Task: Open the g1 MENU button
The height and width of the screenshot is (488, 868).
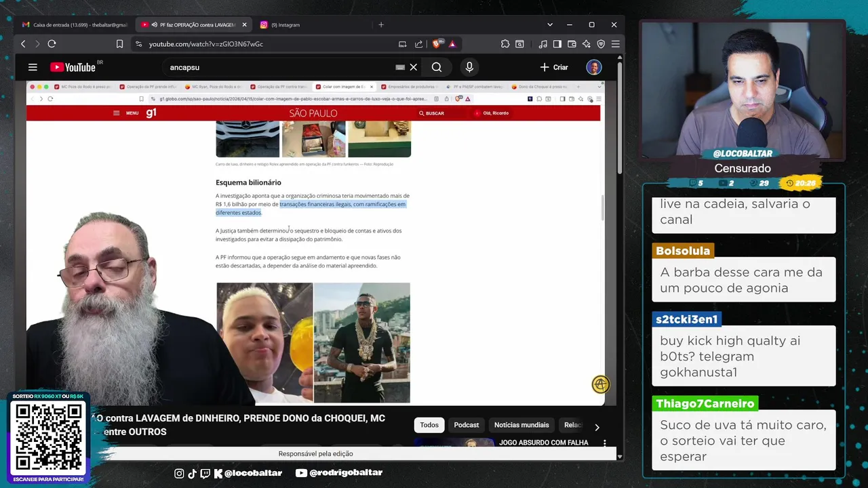Action: [x=126, y=113]
